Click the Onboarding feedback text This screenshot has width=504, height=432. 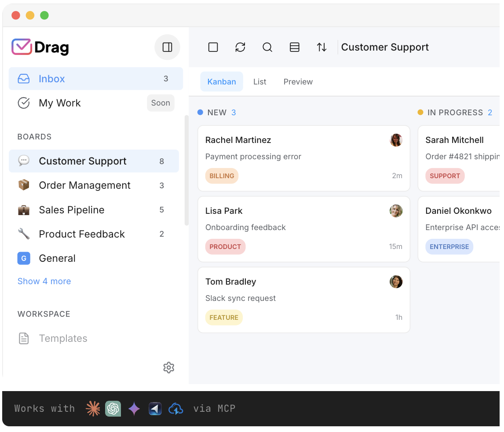tap(245, 227)
